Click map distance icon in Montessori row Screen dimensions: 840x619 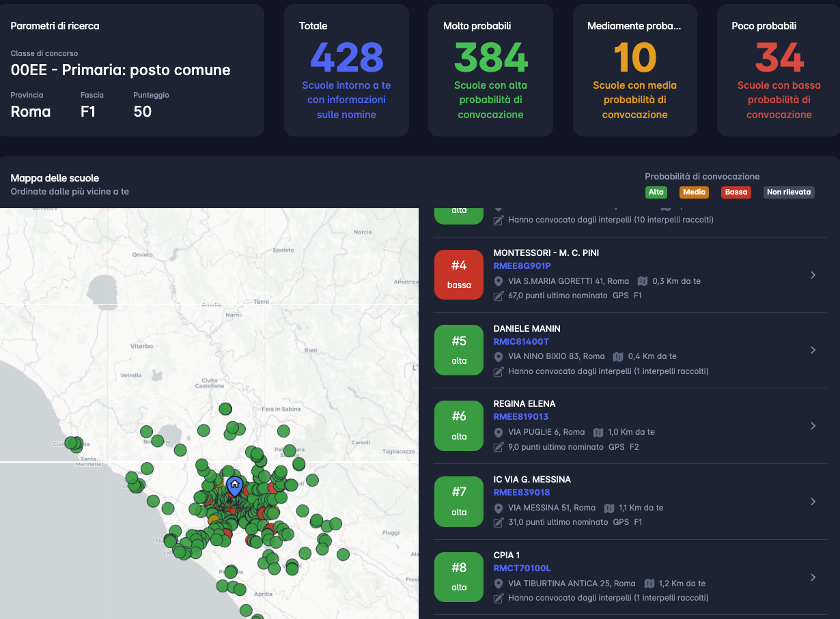[x=642, y=281]
